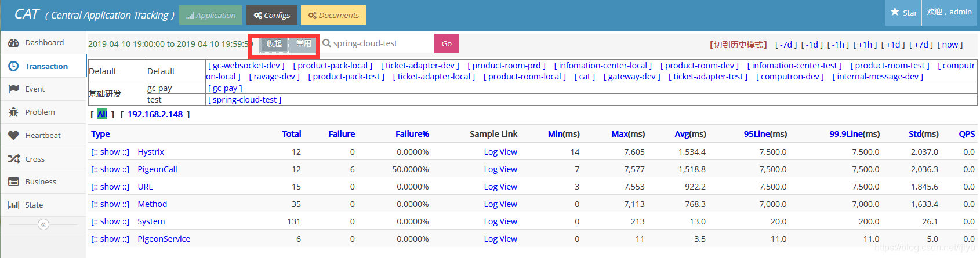Advance one hour with +1h
The height and width of the screenshot is (258, 980).
point(865,45)
